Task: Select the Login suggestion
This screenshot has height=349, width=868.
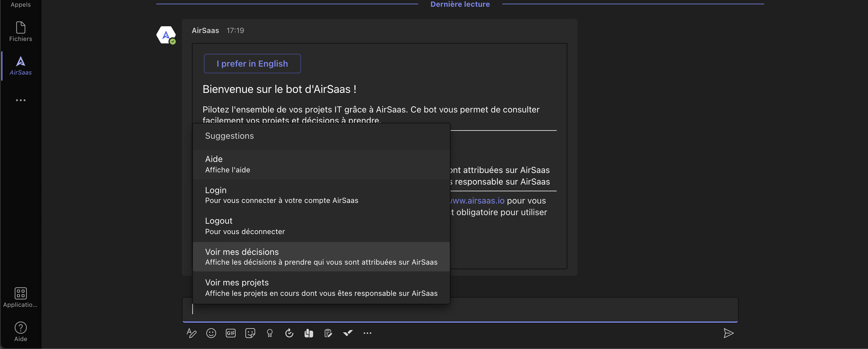Action: (x=321, y=195)
